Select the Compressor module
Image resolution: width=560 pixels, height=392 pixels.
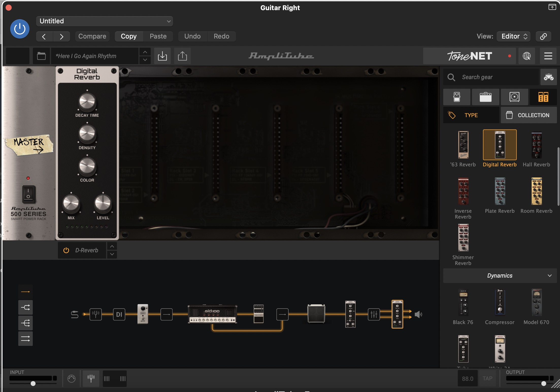point(500,307)
